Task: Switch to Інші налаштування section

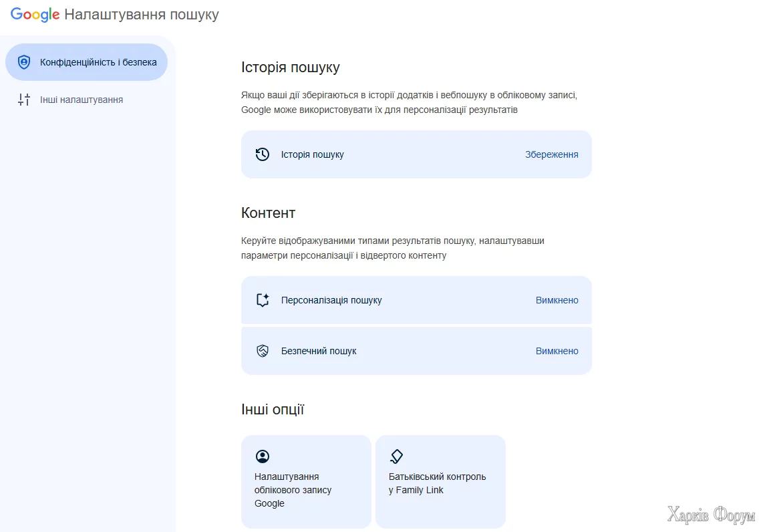Action: tap(82, 100)
